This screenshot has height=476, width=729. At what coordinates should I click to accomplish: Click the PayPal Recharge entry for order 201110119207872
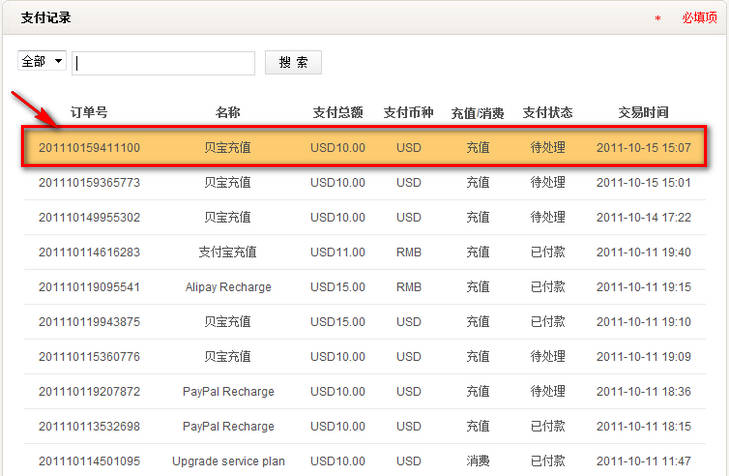(228, 391)
